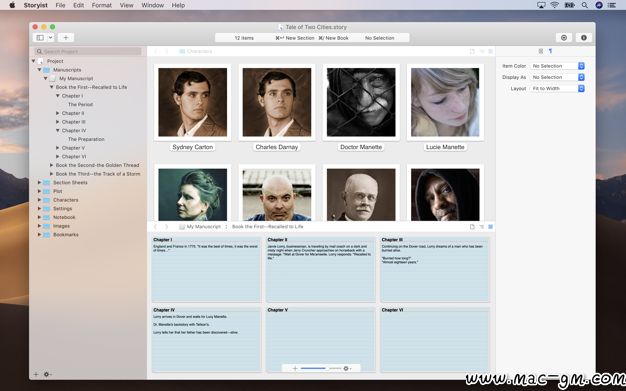Image resolution: width=626 pixels, height=391 pixels.
Task: Change the Layout Fit to Width popup
Action: coord(557,88)
